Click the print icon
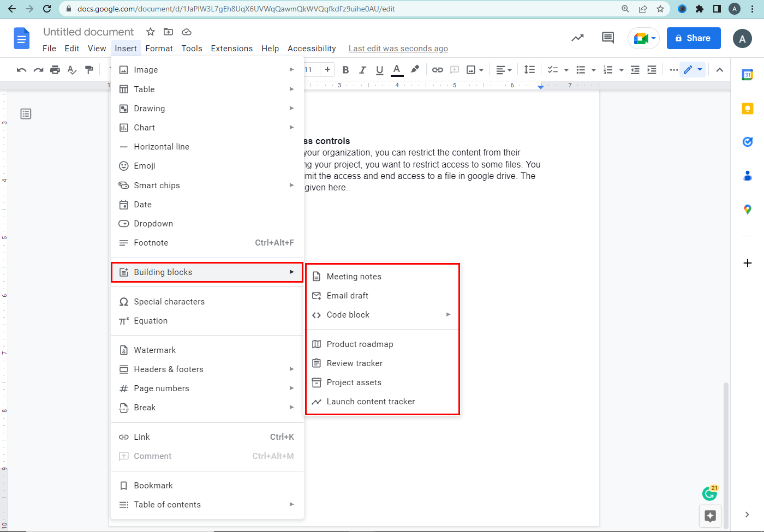Viewport: 764px width, 532px height. [55, 70]
